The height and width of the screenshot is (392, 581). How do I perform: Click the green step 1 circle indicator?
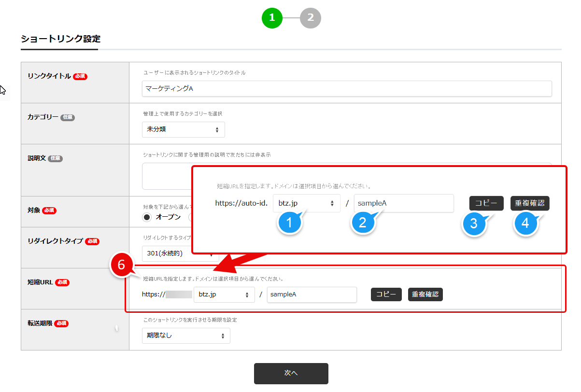tap(272, 18)
